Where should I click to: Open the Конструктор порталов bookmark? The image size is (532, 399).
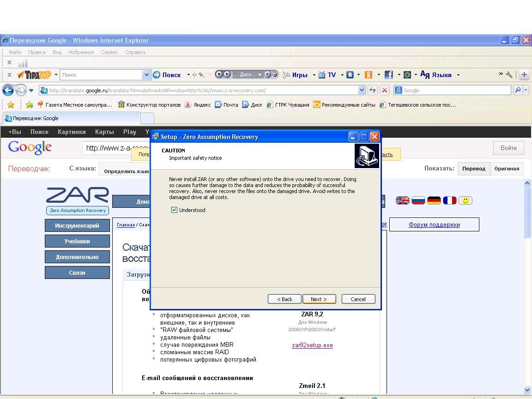(149, 104)
